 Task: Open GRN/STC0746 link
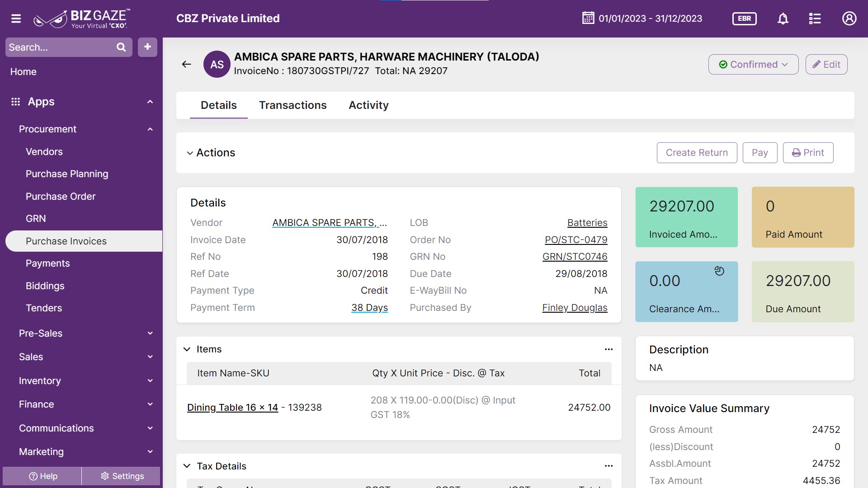575,257
